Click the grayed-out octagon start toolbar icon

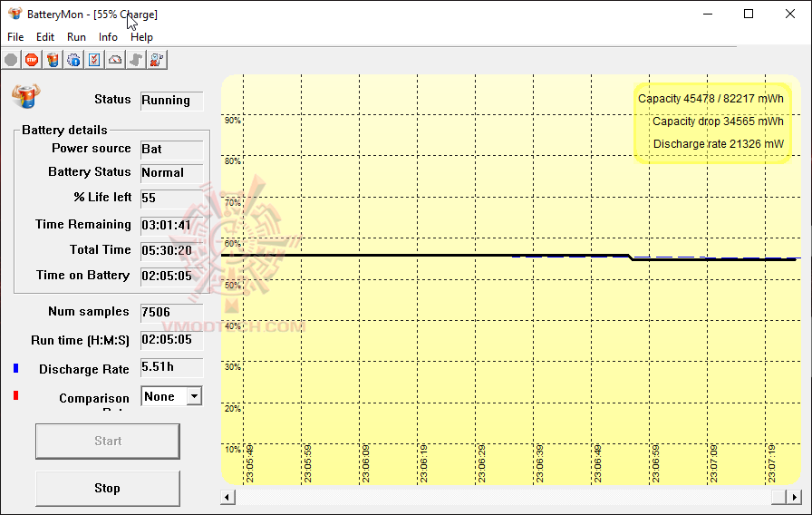[11, 60]
